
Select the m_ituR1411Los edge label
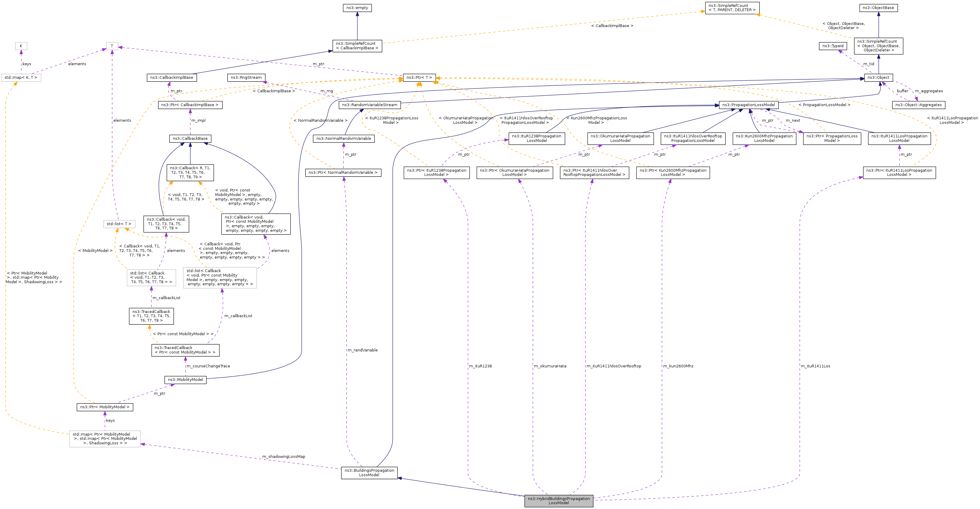pyautogui.click(x=815, y=366)
